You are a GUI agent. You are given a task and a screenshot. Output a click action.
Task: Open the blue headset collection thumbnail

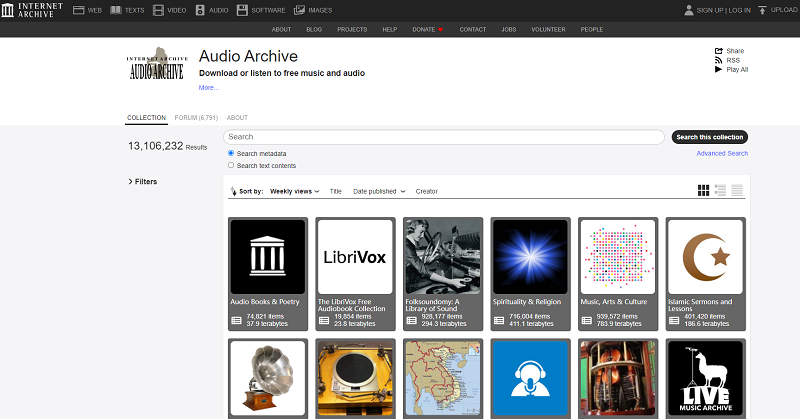[530, 378]
